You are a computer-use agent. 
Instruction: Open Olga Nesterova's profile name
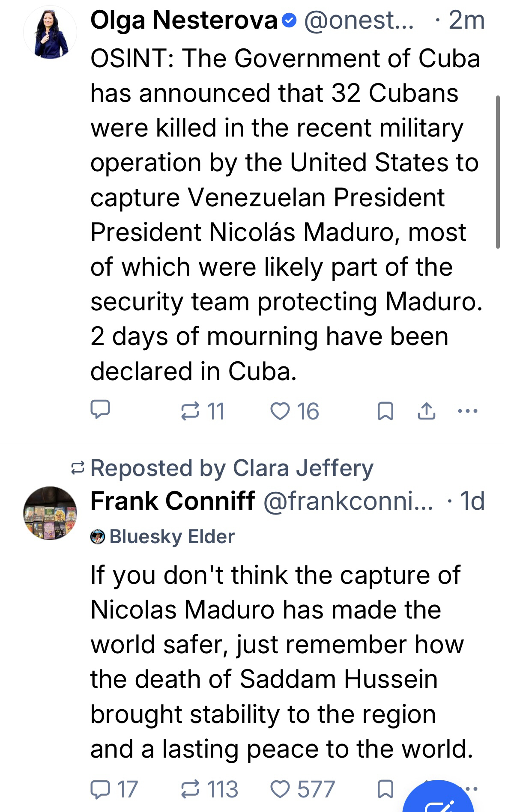tap(184, 20)
